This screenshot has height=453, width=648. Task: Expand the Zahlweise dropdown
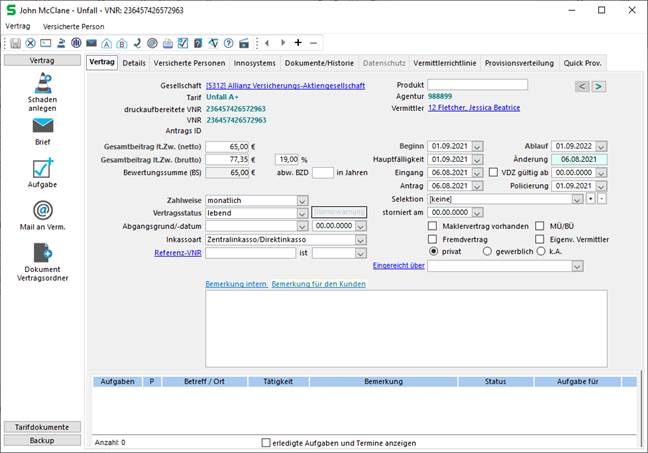click(x=302, y=200)
